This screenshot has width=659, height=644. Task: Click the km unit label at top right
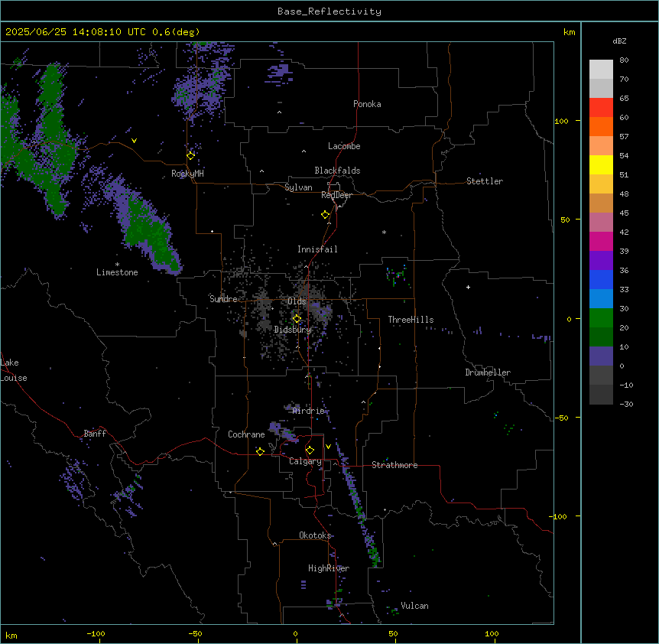pos(569,32)
